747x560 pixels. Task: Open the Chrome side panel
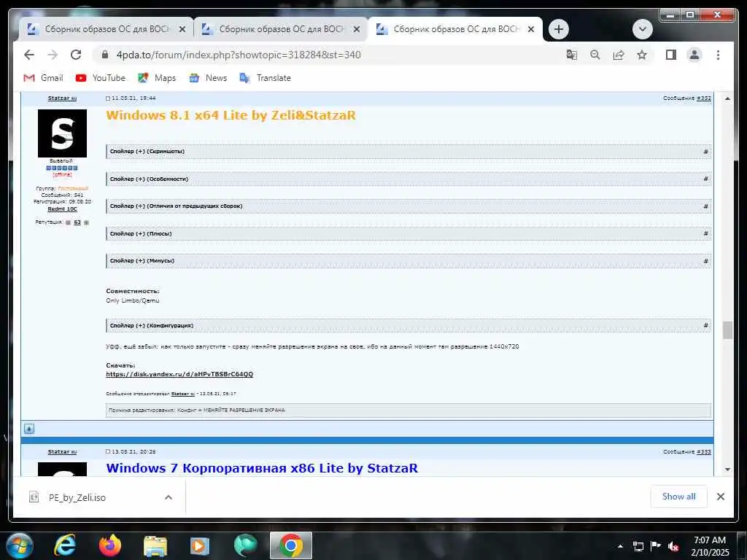click(x=671, y=55)
